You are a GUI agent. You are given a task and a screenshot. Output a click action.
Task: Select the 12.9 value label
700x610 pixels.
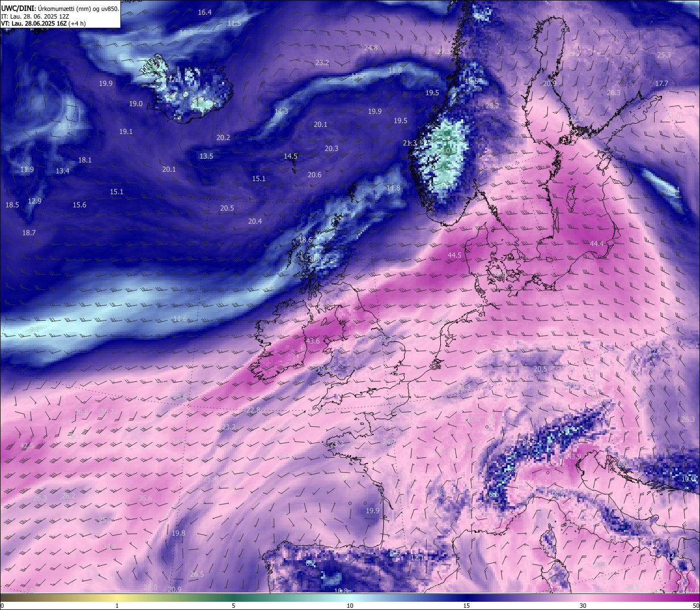pyautogui.click(x=34, y=201)
